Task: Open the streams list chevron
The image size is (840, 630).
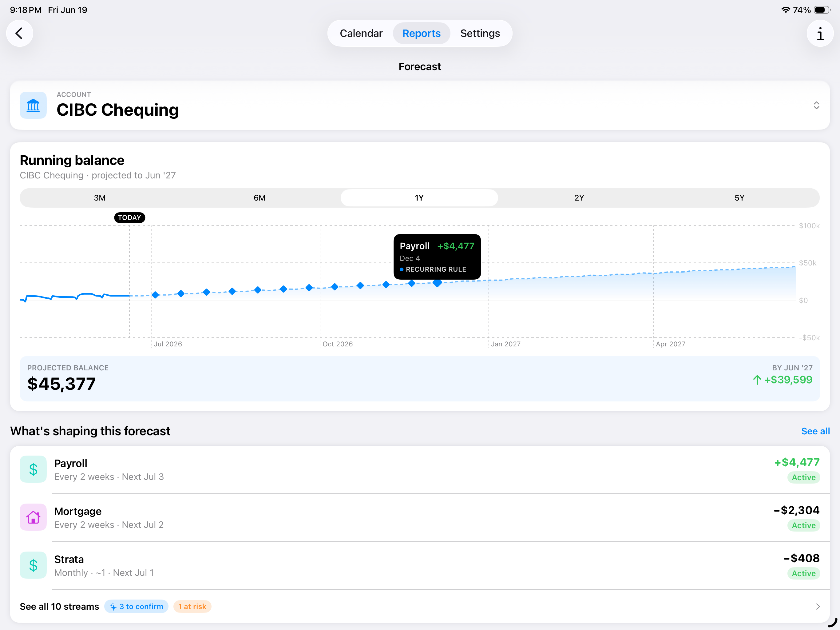Action: click(x=818, y=606)
